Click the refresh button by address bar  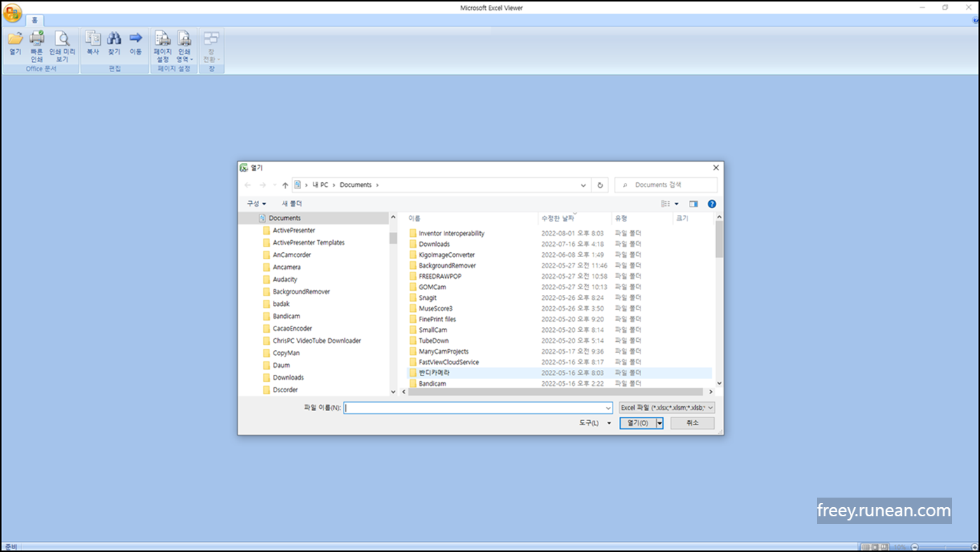click(x=600, y=185)
